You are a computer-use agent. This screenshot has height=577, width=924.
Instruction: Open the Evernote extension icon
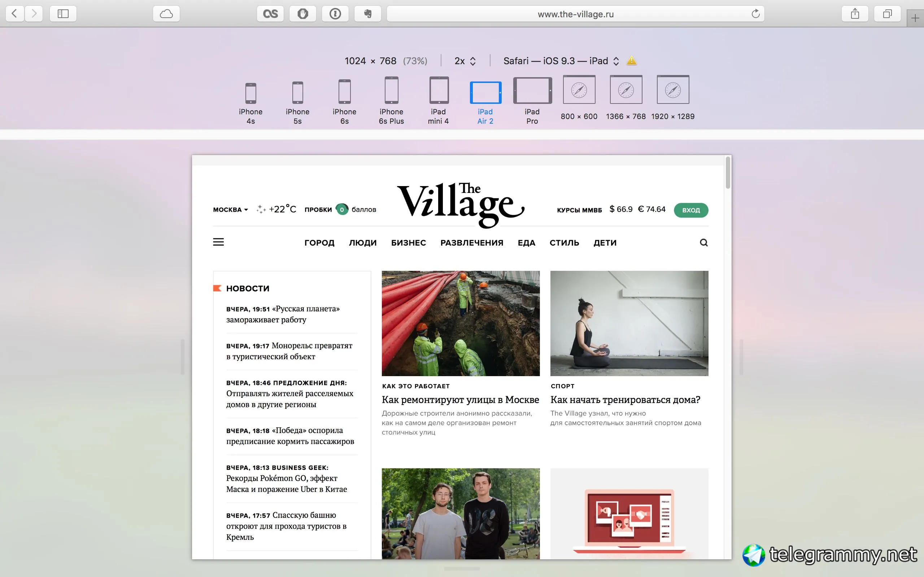(367, 14)
